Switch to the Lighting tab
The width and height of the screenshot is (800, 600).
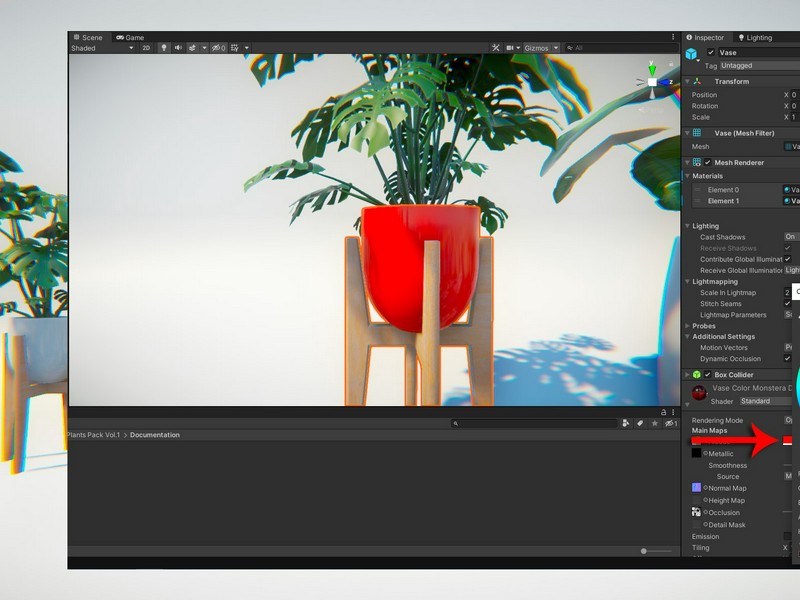coord(756,37)
